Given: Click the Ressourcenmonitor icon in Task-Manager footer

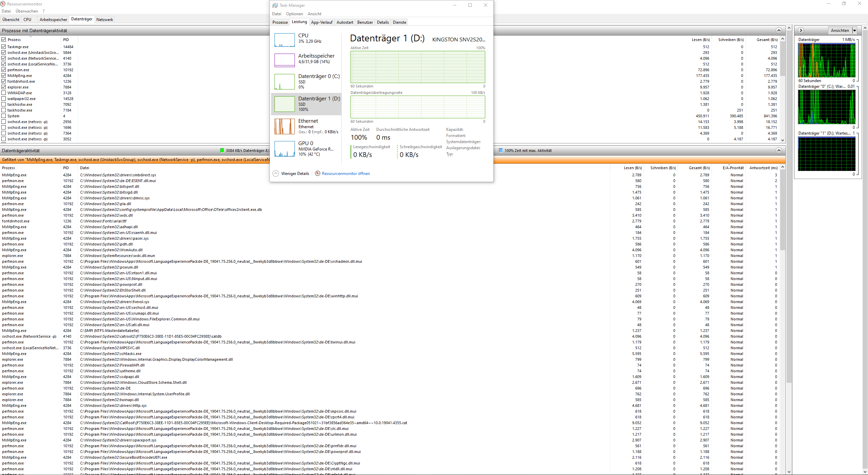Looking at the screenshot, I should coord(318,174).
